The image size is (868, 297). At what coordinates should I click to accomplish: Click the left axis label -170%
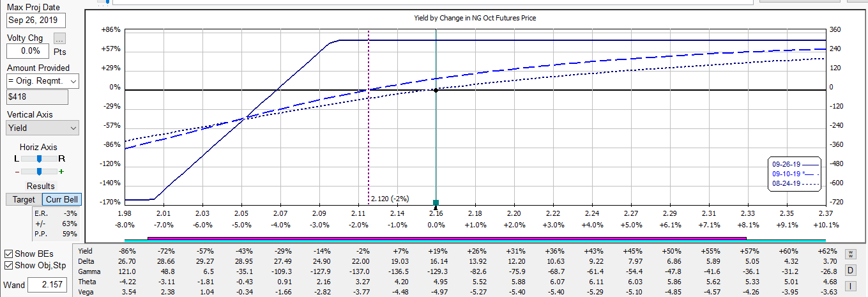point(110,202)
